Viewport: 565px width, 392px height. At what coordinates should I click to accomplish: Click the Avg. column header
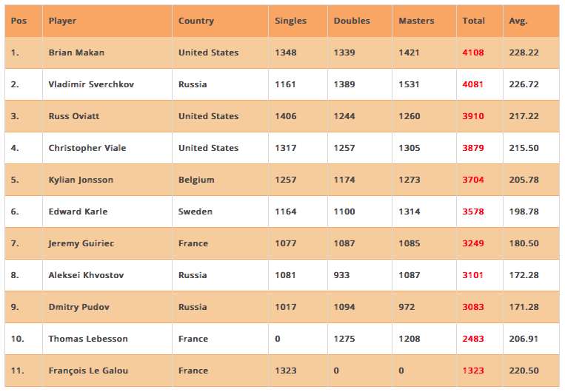518,21
